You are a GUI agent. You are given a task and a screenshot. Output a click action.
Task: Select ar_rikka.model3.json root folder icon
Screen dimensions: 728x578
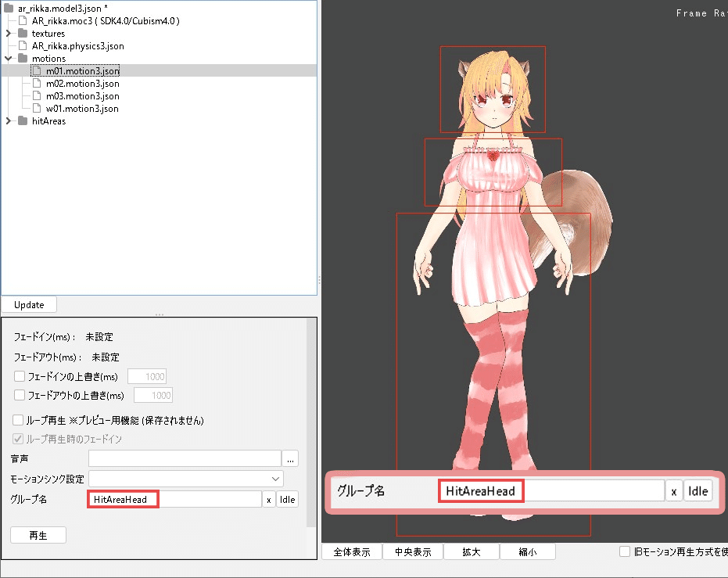(9, 8)
